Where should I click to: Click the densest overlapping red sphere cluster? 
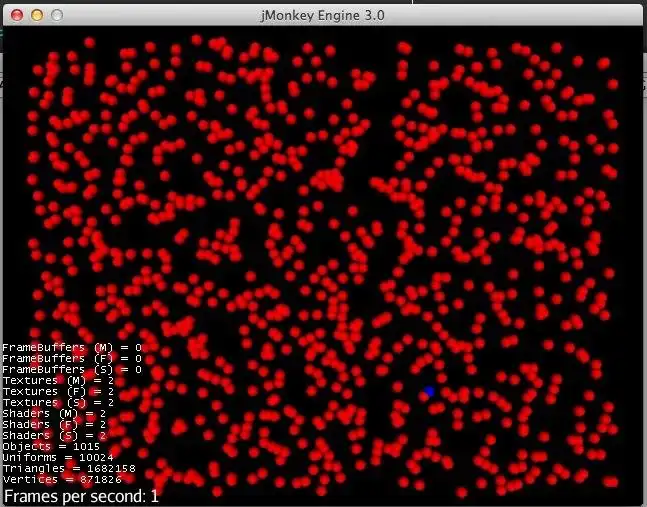pyautogui.click(x=329, y=179)
